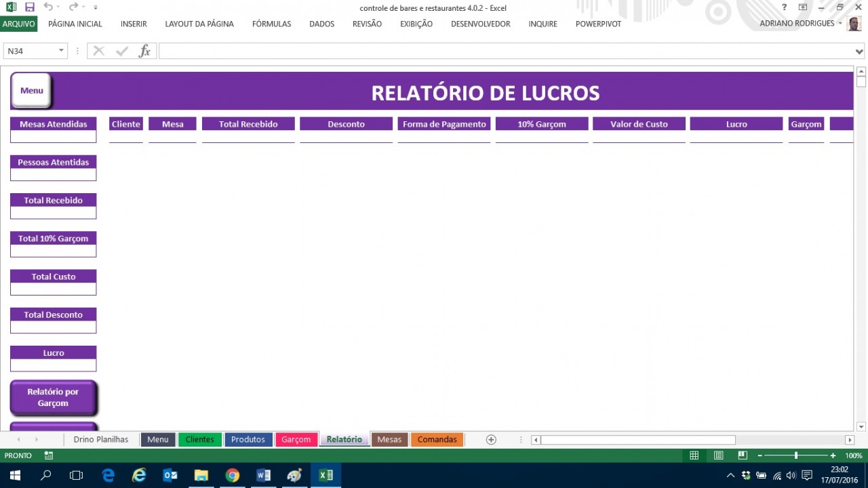Open the Comandas sheet tab

[x=437, y=440]
